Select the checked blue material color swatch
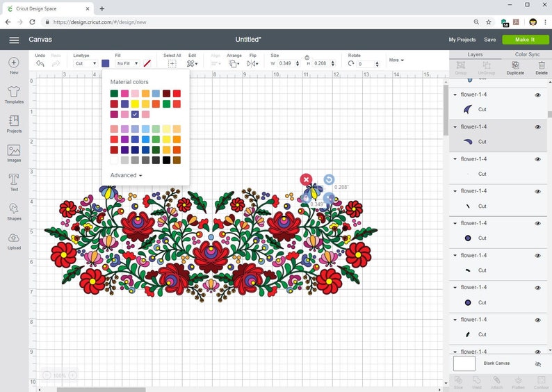Screen dimensions: 552x392 135,115
